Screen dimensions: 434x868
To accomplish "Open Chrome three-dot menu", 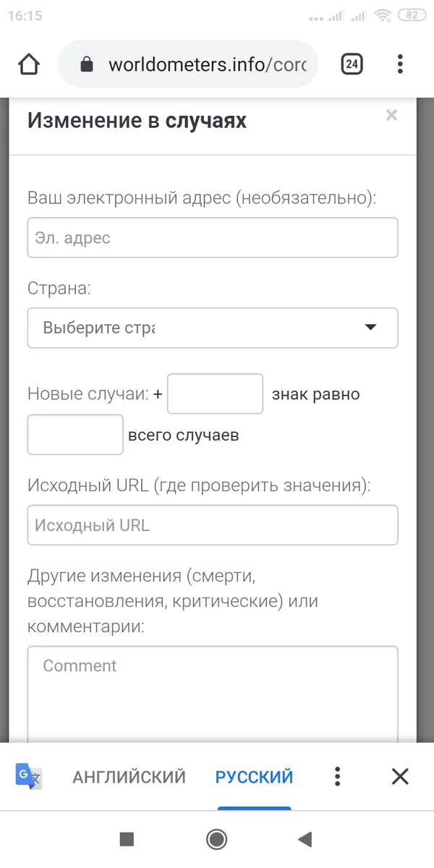I will pyautogui.click(x=400, y=64).
